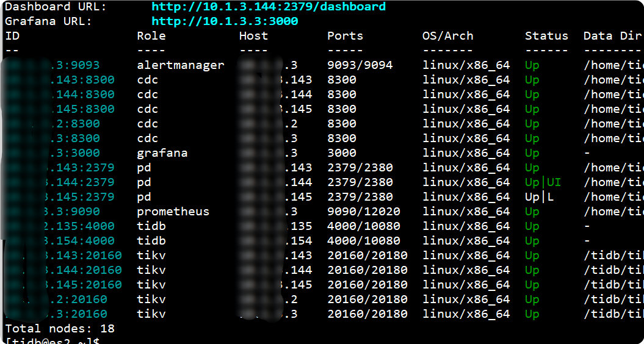This screenshot has width=644, height=344.
Task: Open the Dashboard URL link
Action: click(269, 7)
